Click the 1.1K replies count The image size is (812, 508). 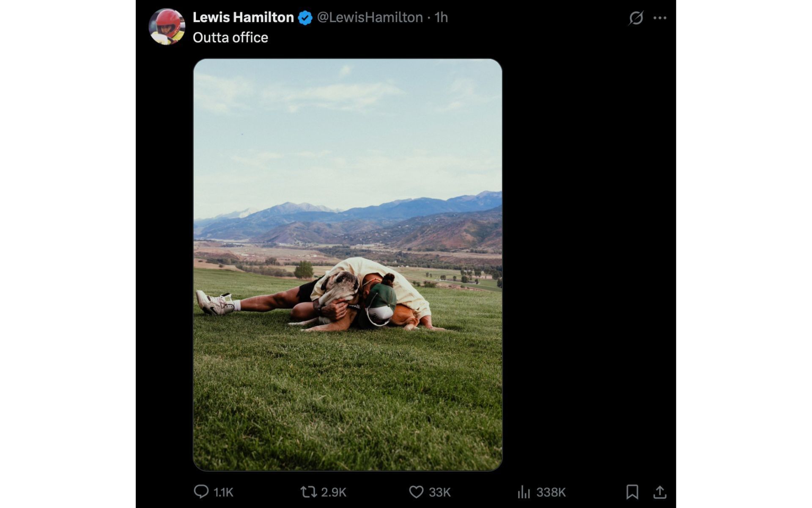click(x=223, y=492)
